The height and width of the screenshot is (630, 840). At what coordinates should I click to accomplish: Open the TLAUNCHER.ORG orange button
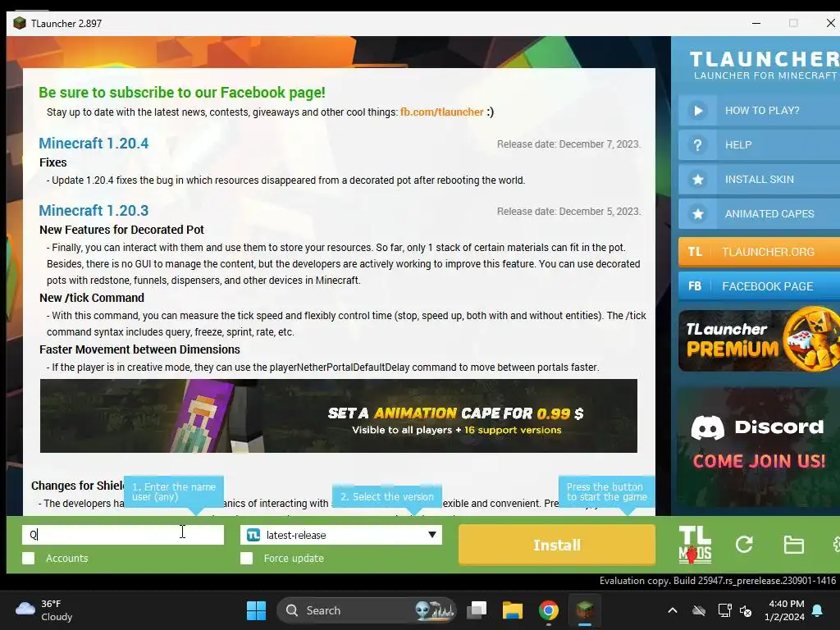click(x=759, y=252)
